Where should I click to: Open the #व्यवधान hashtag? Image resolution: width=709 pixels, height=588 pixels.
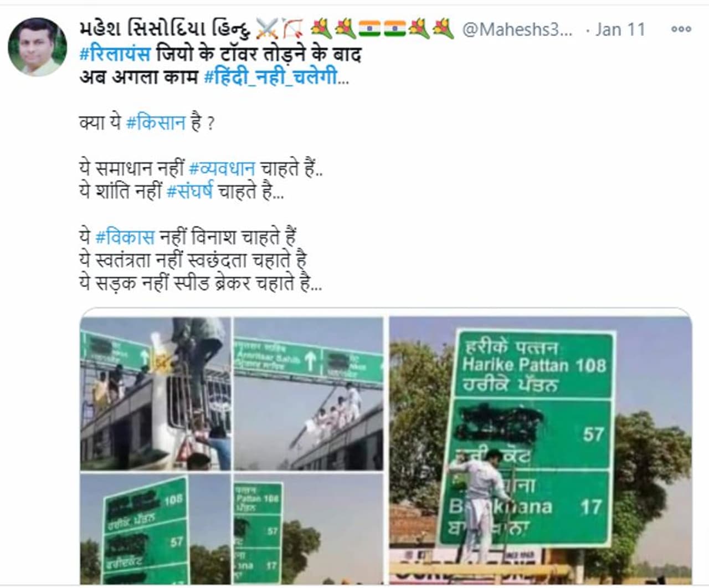pyautogui.click(x=222, y=168)
